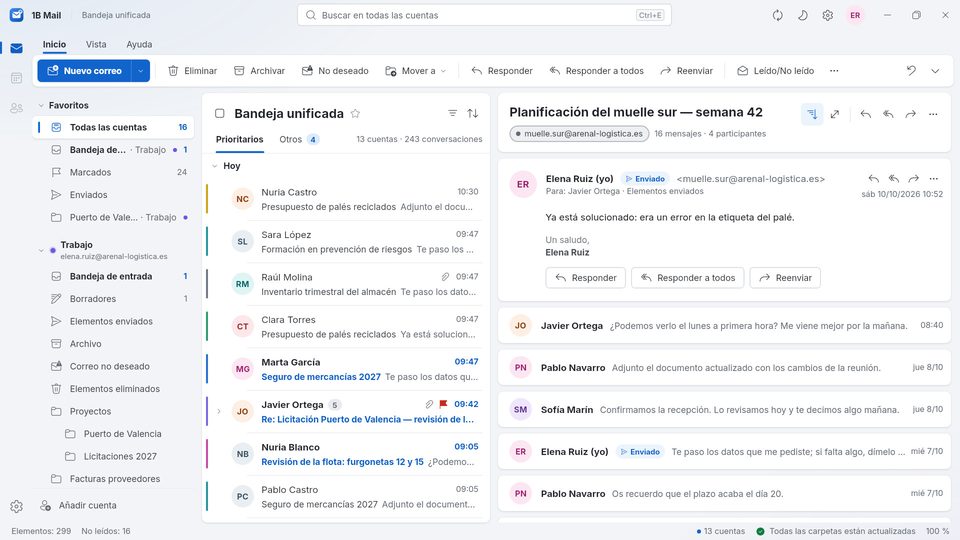The image size is (960, 540).
Task: Open the Mover a dropdown
Action: [416, 71]
